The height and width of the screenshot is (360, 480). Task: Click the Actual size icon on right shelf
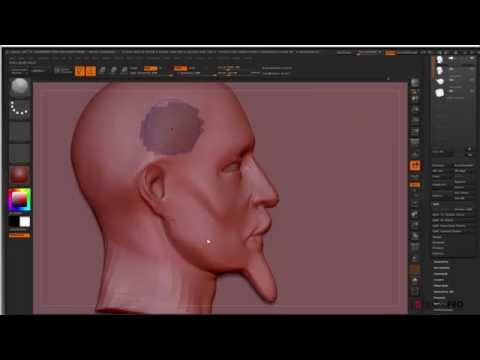pyautogui.click(x=415, y=120)
